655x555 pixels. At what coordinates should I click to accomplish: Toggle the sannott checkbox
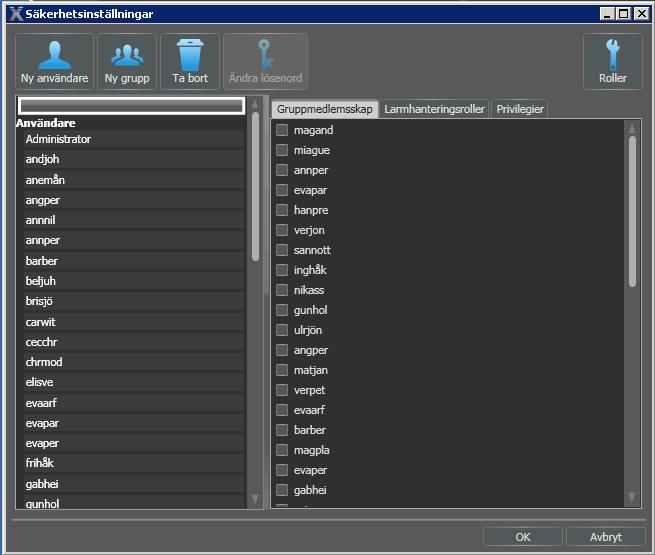tap(282, 250)
